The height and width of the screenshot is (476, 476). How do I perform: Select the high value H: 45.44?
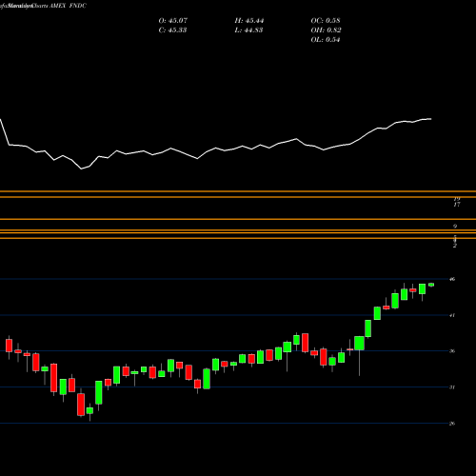pos(249,21)
